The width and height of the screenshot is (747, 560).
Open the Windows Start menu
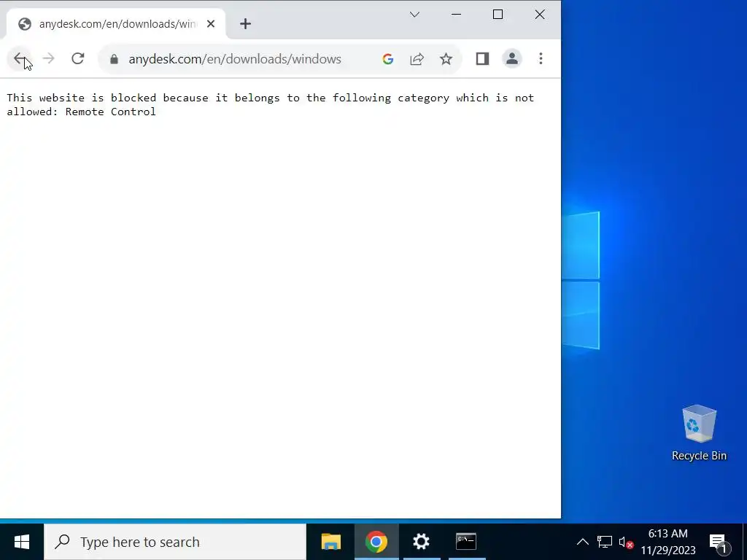coord(22,542)
